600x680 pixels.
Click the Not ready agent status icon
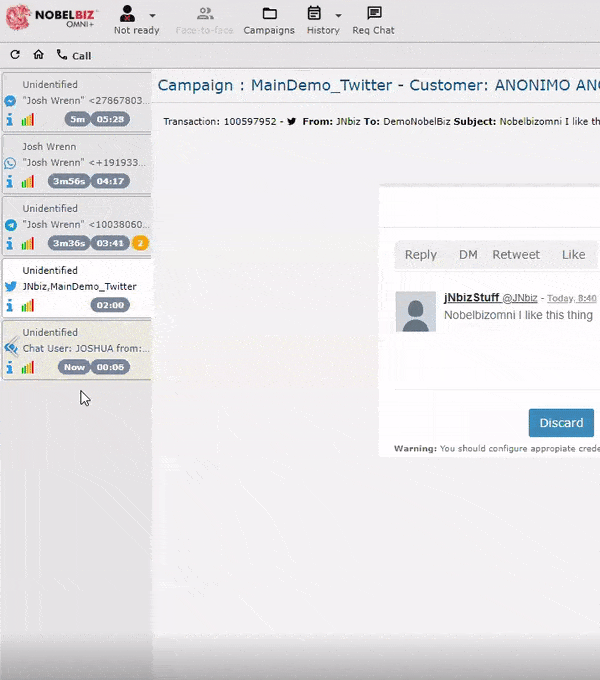pos(127,13)
